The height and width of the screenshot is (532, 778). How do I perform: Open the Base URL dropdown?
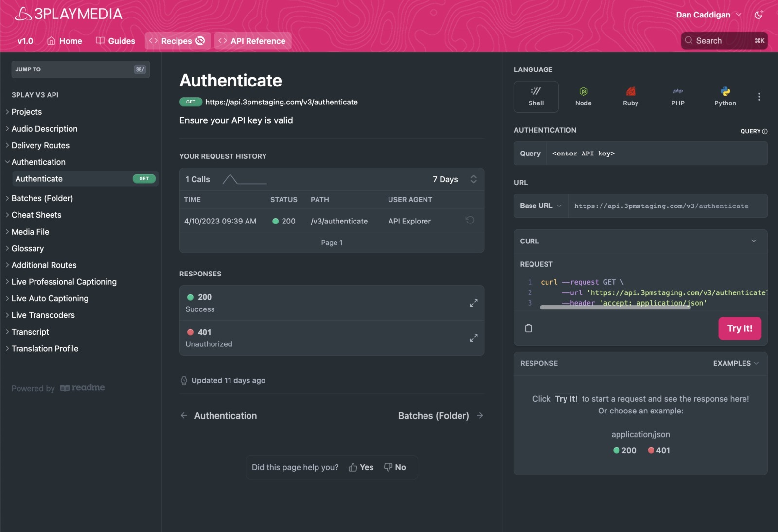[x=540, y=206]
